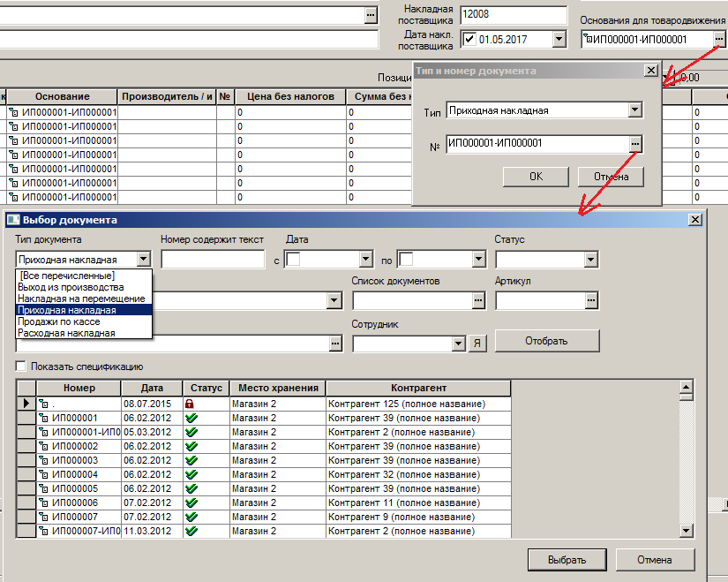
Task: Open Дата 'с' date dropdown
Action: pyautogui.click(x=366, y=260)
